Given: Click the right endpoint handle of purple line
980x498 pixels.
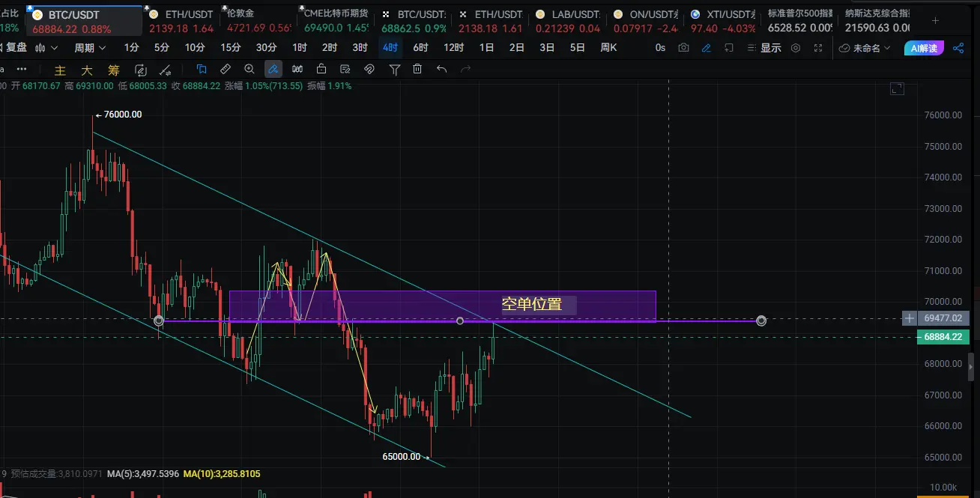Looking at the screenshot, I should click(x=761, y=321).
